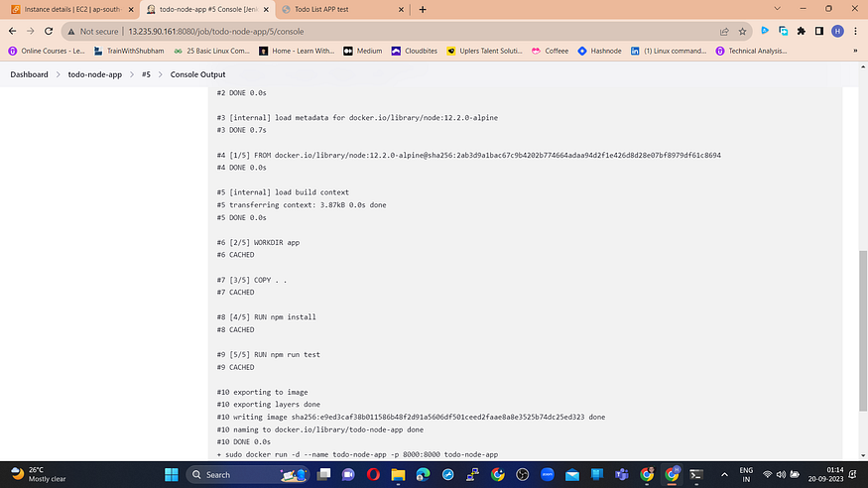868x488 pixels.
Task: Open Mail app from taskbar
Action: [571, 475]
